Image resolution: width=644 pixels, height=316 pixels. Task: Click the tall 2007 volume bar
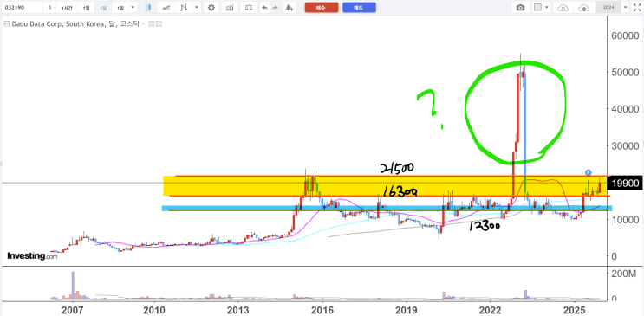tap(73, 285)
